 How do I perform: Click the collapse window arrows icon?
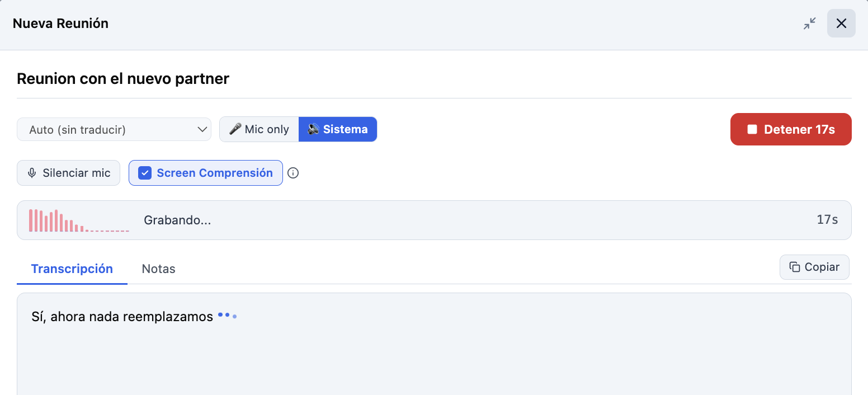coord(809,23)
